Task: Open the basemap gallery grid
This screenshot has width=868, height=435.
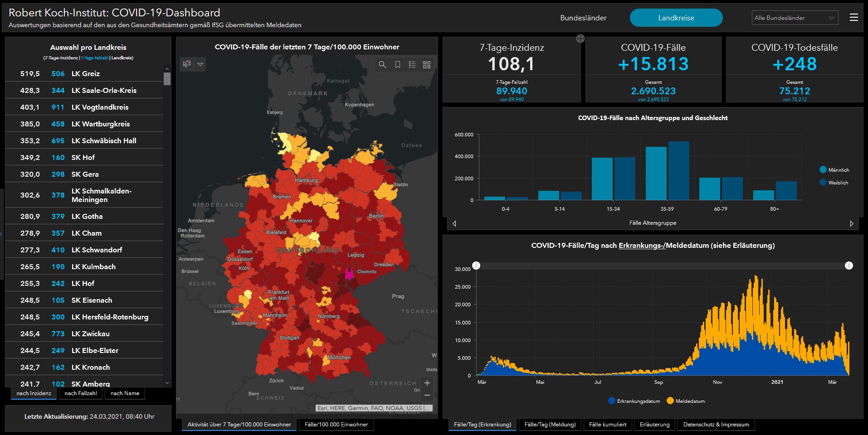Action: click(426, 65)
